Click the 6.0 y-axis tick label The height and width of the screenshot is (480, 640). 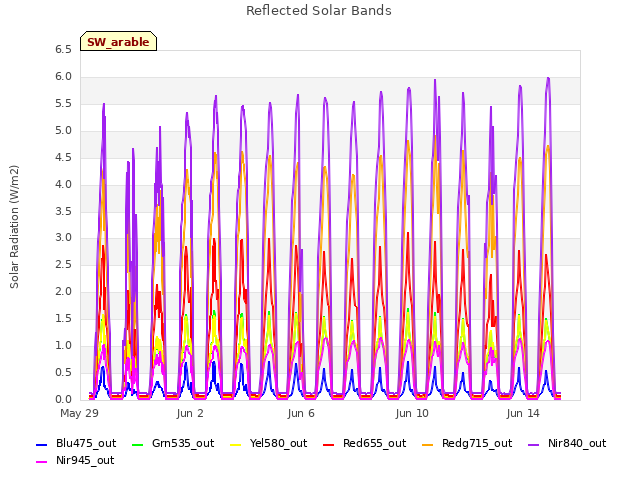[63, 76]
